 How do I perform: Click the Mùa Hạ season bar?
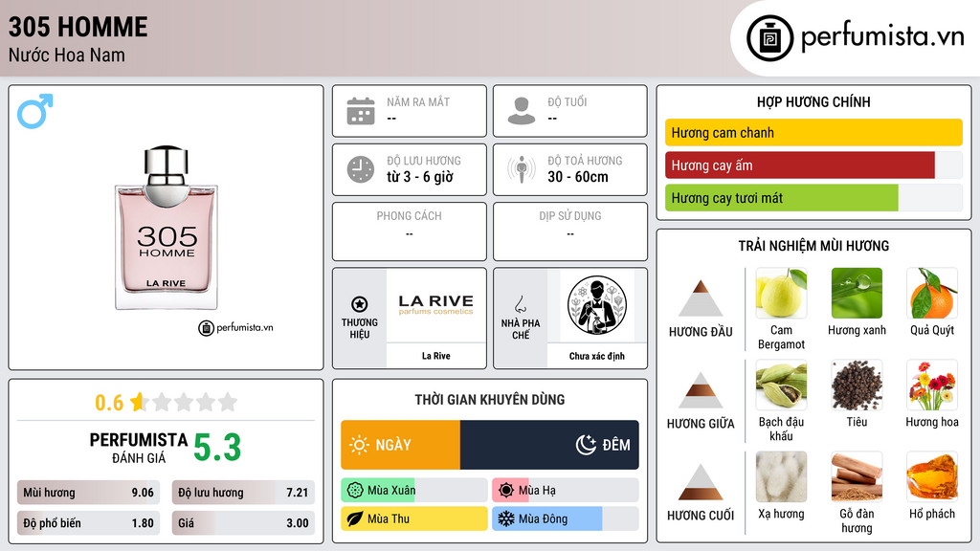pos(566,491)
